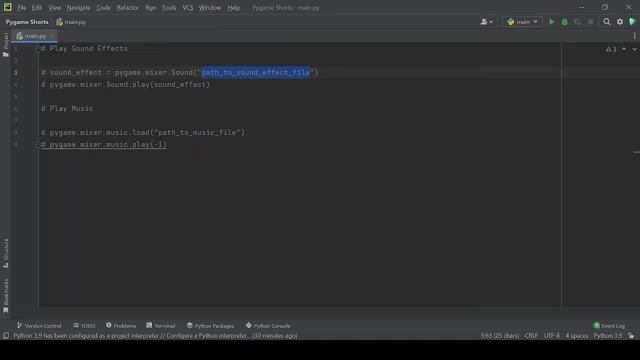This screenshot has width=640, height=360.
Task: Toggle tool window bars icon in status bar
Action: [x=6, y=336]
